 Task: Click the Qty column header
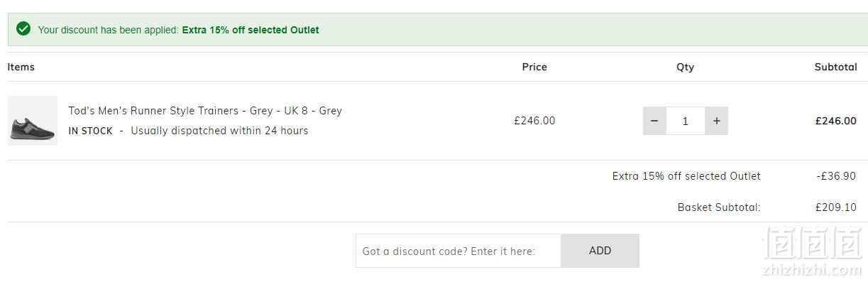pyautogui.click(x=685, y=67)
